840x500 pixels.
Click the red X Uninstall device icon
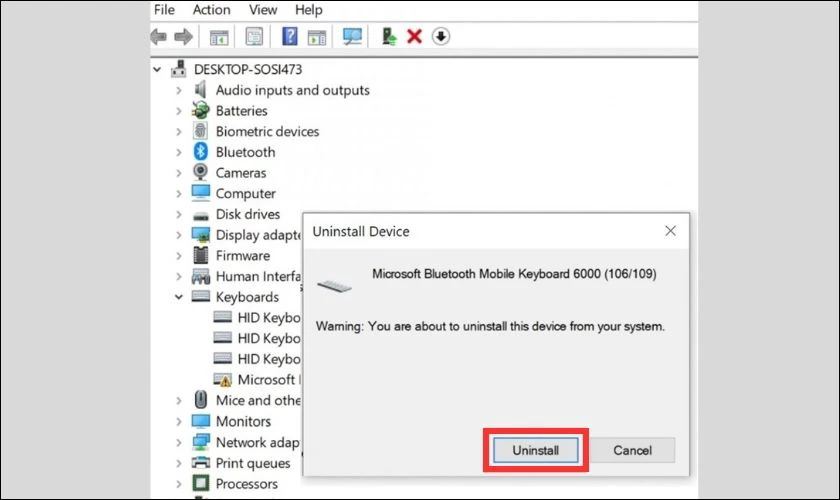click(414, 36)
